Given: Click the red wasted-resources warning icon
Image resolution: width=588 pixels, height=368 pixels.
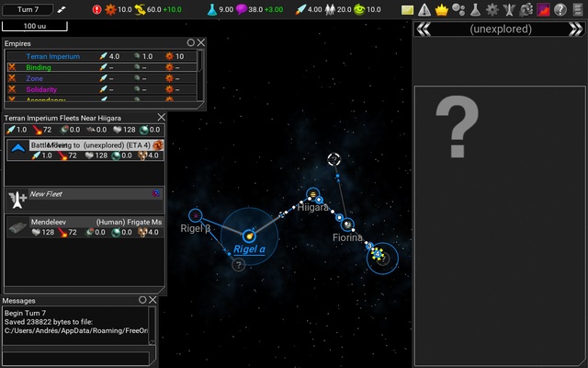Looking at the screenshot, I should pyautogui.click(x=96, y=10).
